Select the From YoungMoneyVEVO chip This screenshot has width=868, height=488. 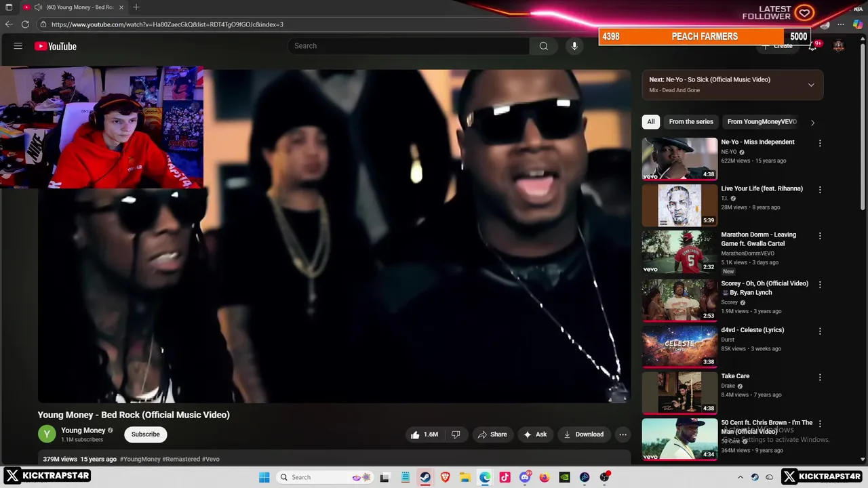tap(762, 122)
